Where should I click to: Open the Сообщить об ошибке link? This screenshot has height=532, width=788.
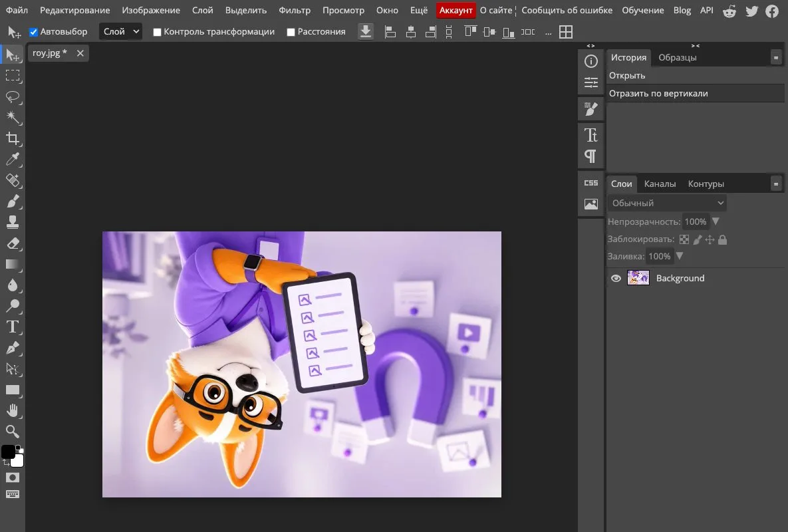click(x=567, y=10)
